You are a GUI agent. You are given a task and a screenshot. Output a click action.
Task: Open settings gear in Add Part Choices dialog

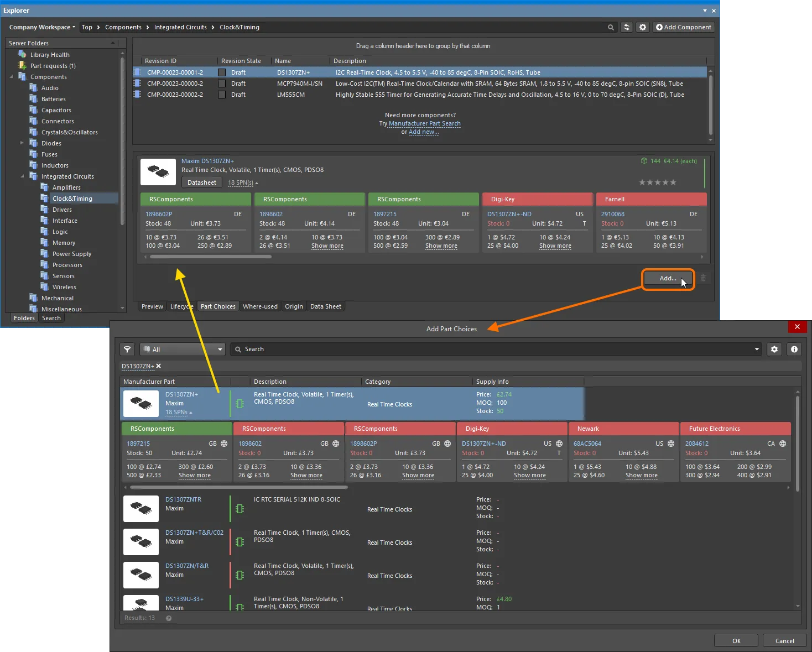[x=774, y=349]
